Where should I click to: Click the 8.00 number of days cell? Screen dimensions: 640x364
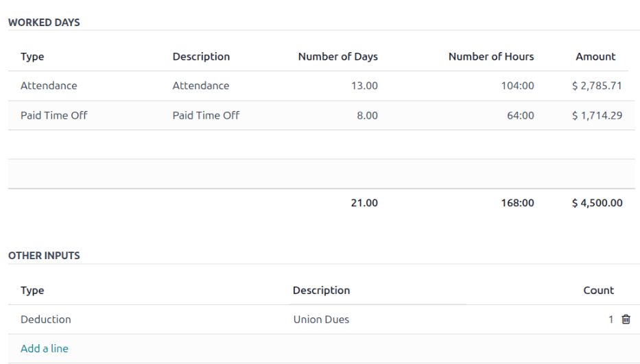(x=366, y=116)
